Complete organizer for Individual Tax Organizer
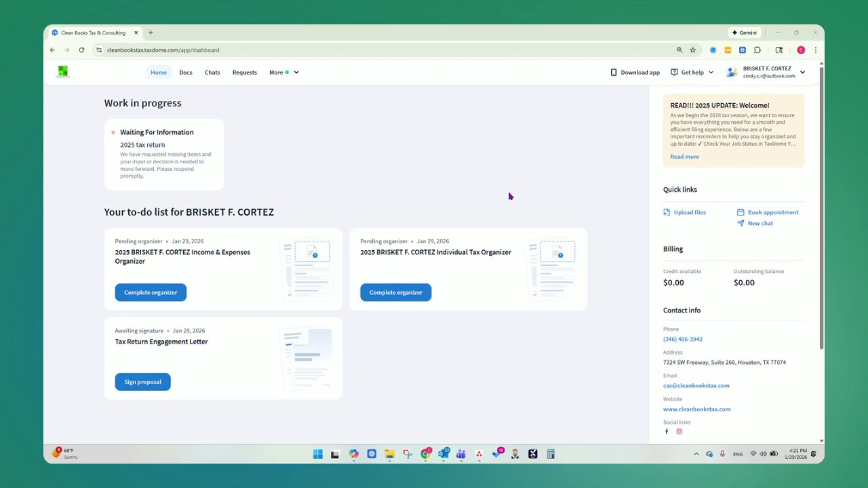The width and height of the screenshot is (868, 488). coord(396,292)
